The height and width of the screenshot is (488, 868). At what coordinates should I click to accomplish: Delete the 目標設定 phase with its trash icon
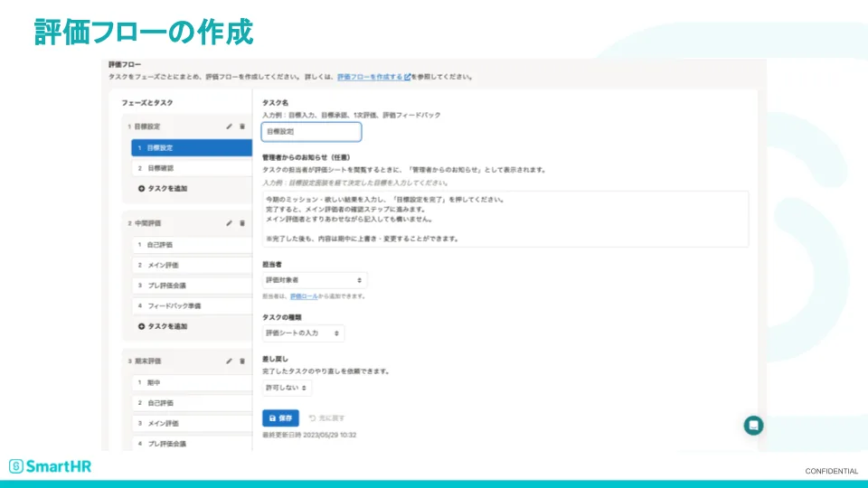(242, 127)
